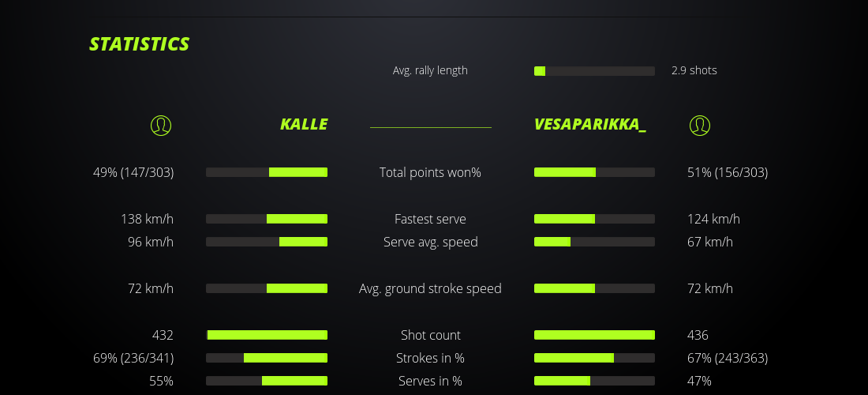The width and height of the screenshot is (868, 395).
Task: Click the Total points won% label
Action: point(430,172)
